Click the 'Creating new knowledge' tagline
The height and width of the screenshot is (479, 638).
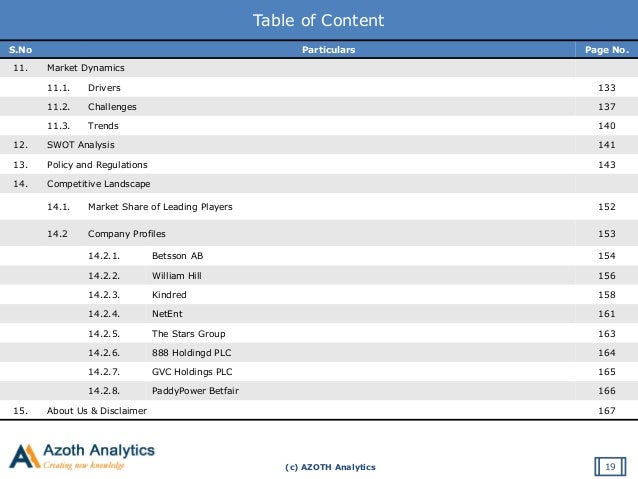(x=84, y=465)
